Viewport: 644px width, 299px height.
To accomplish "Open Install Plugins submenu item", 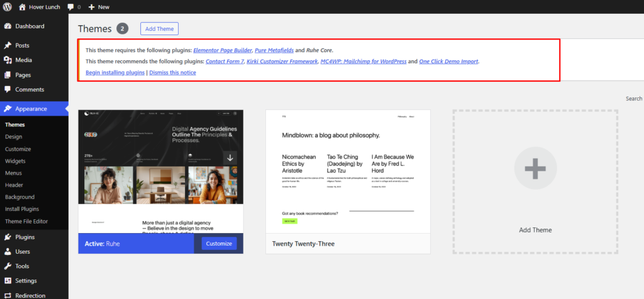I will [22, 209].
